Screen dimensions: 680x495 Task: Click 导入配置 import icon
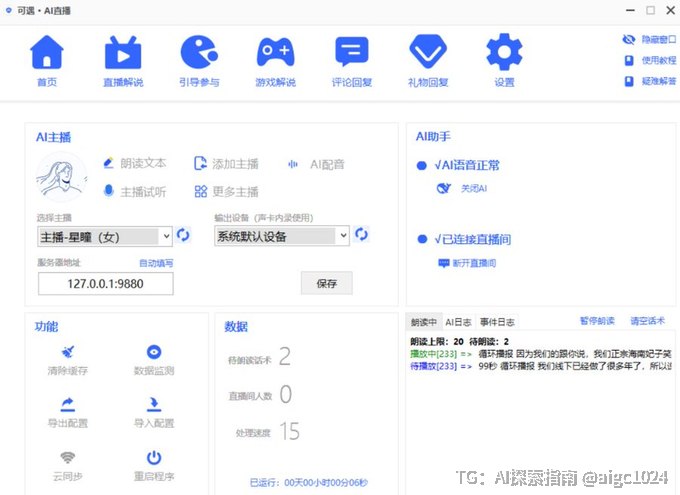point(154,404)
